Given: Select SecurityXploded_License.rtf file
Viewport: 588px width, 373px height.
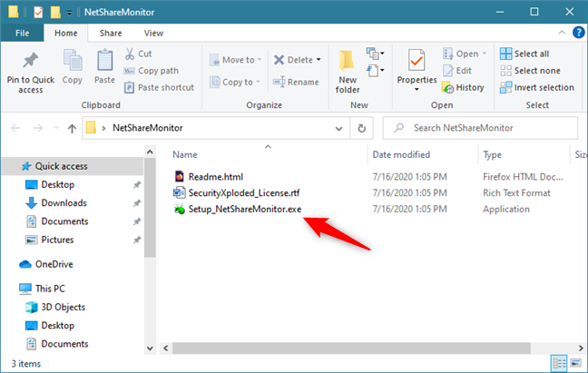Looking at the screenshot, I should pos(237,193).
